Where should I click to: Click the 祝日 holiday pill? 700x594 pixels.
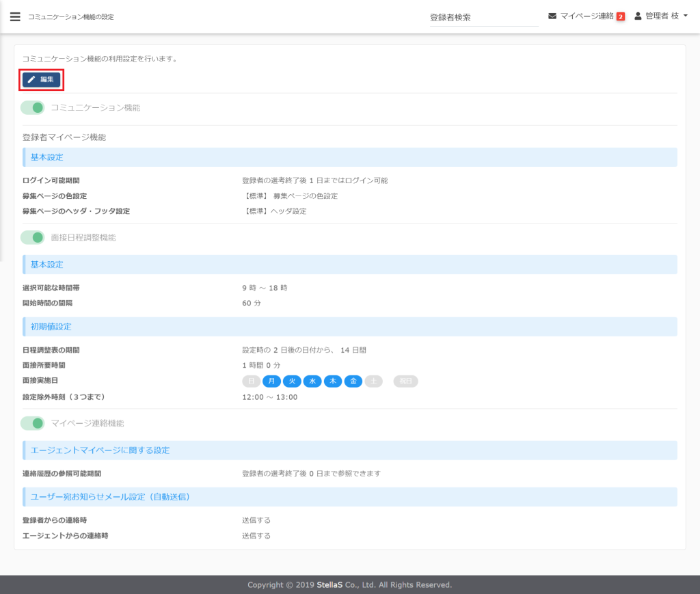[x=405, y=381]
